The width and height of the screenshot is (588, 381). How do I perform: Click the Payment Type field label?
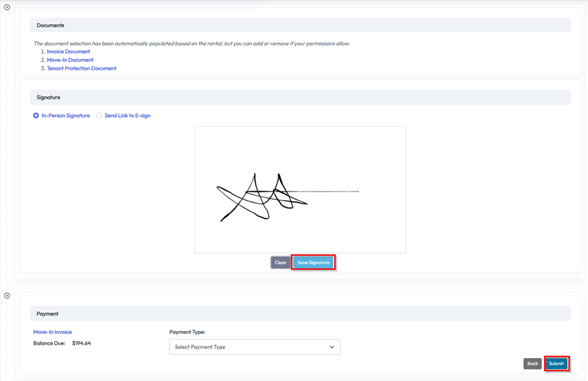pos(187,332)
